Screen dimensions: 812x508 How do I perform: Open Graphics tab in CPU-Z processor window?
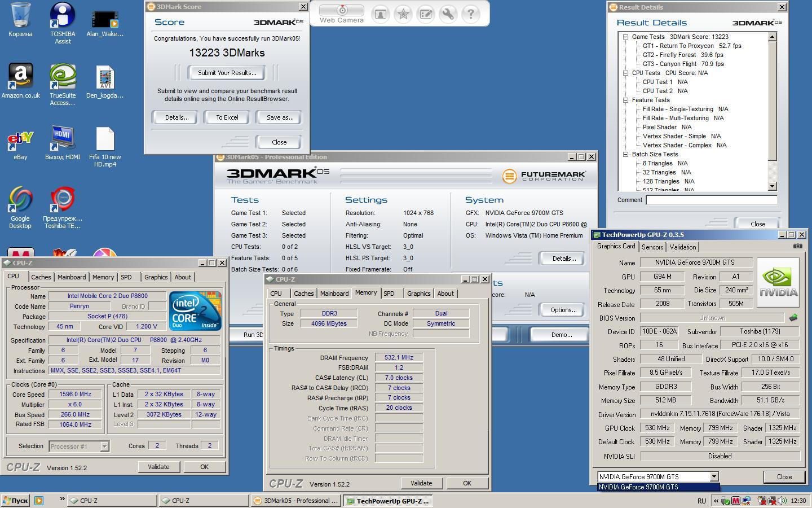click(156, 277)
